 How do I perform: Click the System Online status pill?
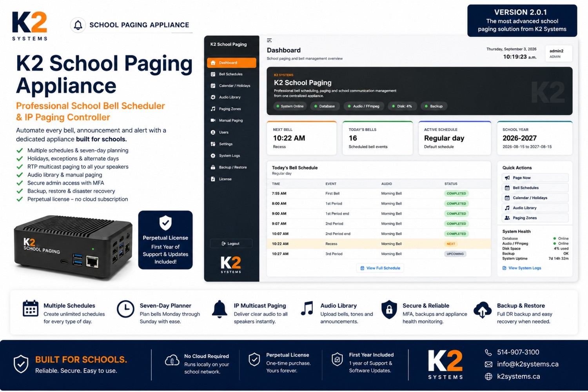(290, 106)
